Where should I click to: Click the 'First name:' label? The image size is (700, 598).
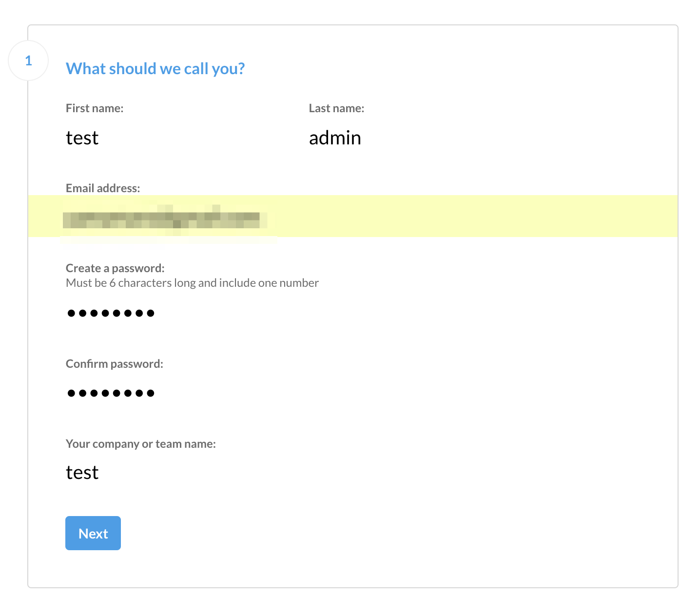click(x=95, y=108)
